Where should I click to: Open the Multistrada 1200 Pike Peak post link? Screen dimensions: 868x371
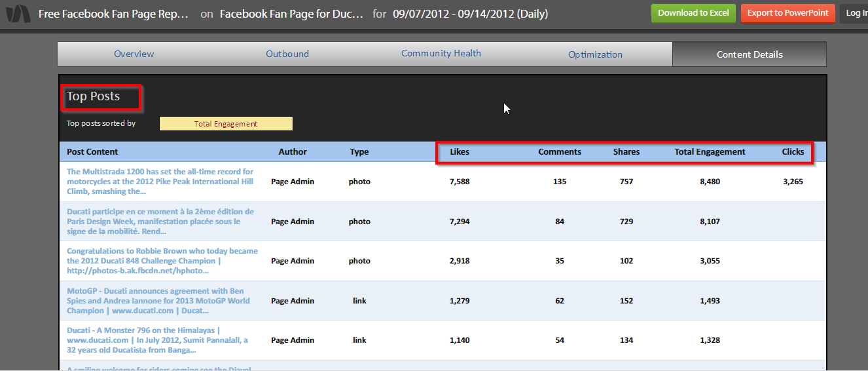[x=160, y=182]
